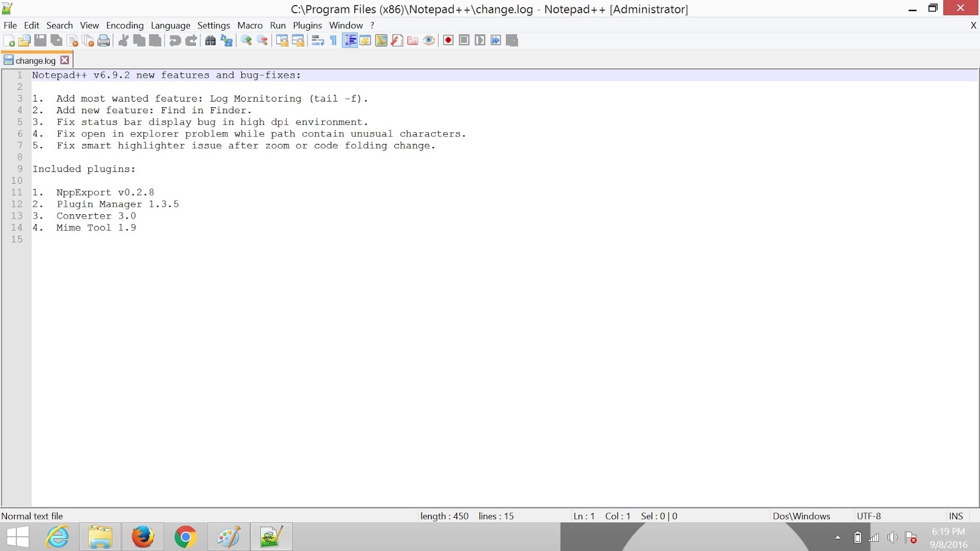
Task: Click 'length : 450' in status bar
Action: pyautogui.click(x=444, y=516)
